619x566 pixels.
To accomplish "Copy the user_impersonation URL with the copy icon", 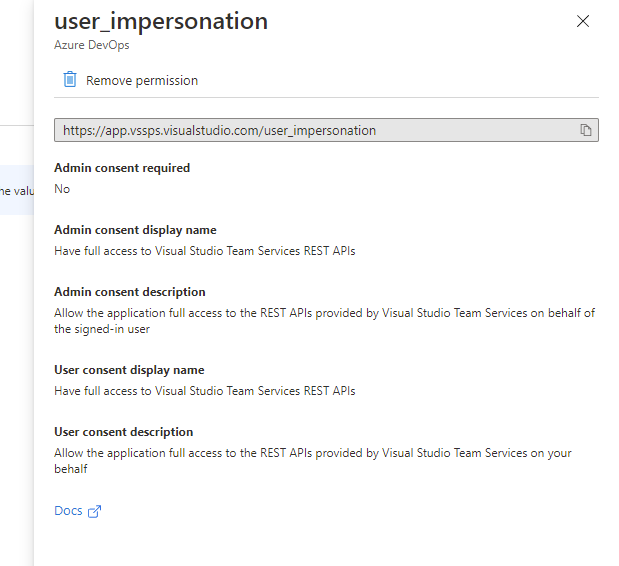I will point(586,130).
